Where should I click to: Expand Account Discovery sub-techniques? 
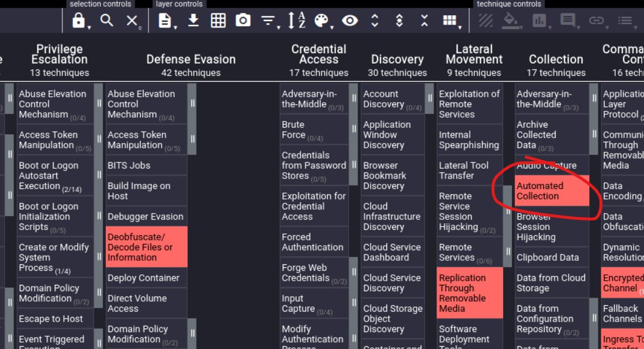point(429,99)
